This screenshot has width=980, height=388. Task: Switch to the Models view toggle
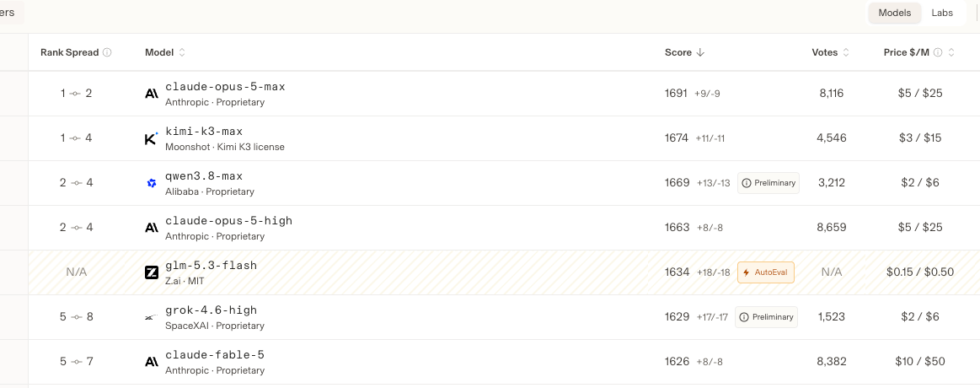point(894,13)
